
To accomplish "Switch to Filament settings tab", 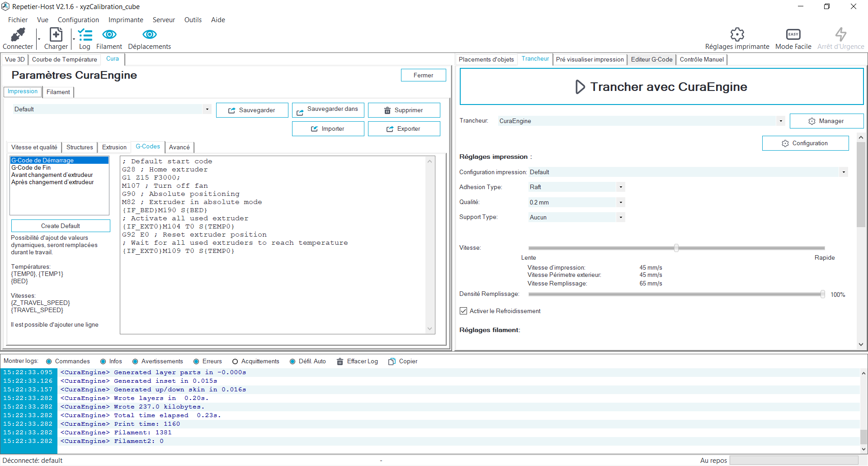I will (x=58, y=92).
